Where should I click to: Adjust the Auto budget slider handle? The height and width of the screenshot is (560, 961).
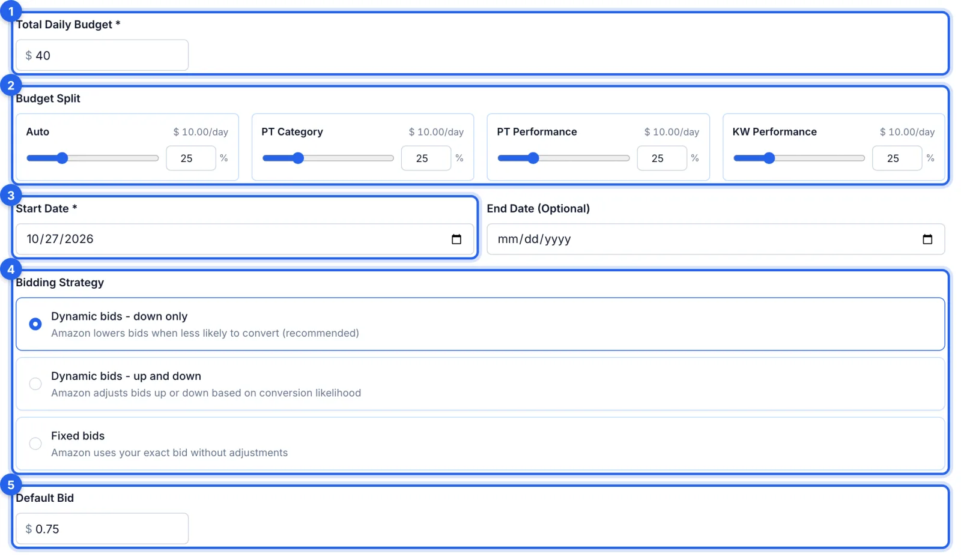[62, 158]
